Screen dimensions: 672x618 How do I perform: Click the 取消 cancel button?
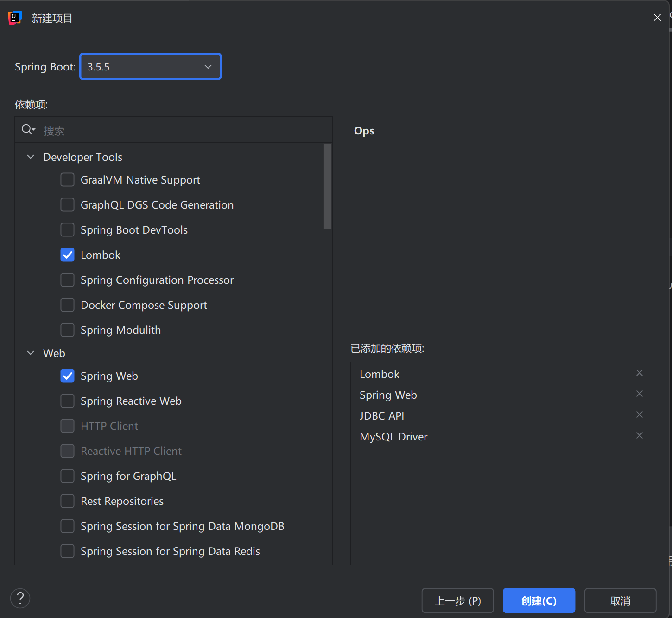[620, 600]
